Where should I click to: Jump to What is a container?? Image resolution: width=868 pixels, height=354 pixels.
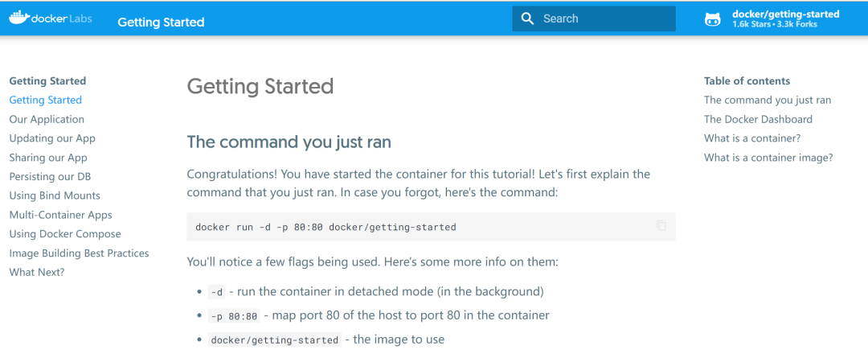click(752, 138)
